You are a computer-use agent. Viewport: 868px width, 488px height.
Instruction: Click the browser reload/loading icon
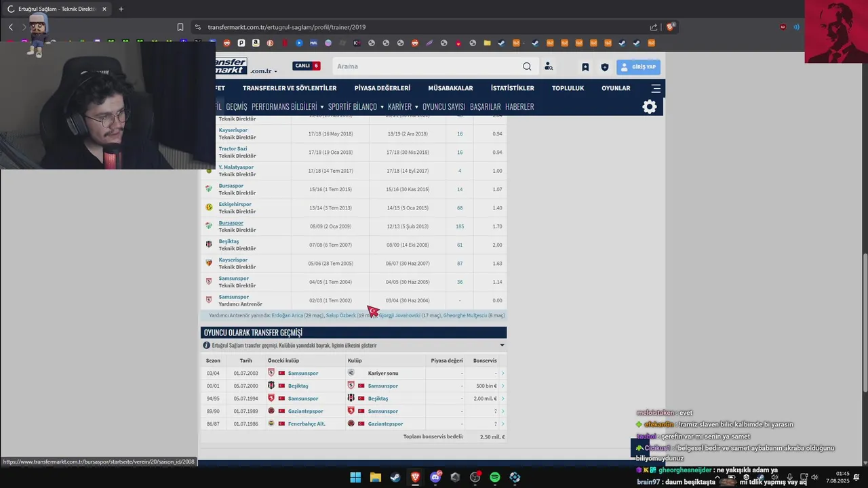tap(11, 9)
